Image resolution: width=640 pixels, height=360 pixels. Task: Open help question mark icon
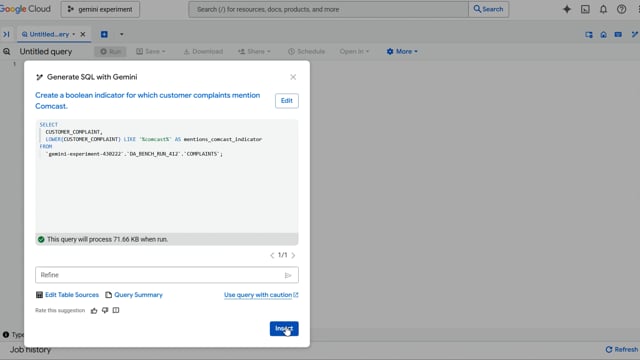621,9
